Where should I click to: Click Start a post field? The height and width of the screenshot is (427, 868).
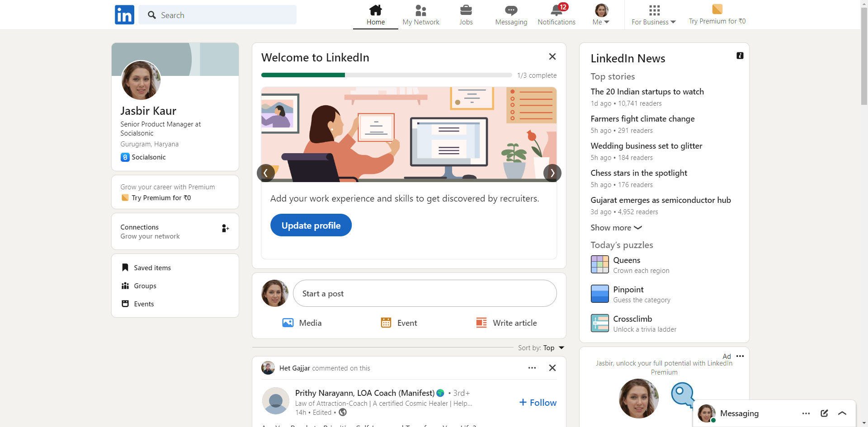click(x=425, y=293)
